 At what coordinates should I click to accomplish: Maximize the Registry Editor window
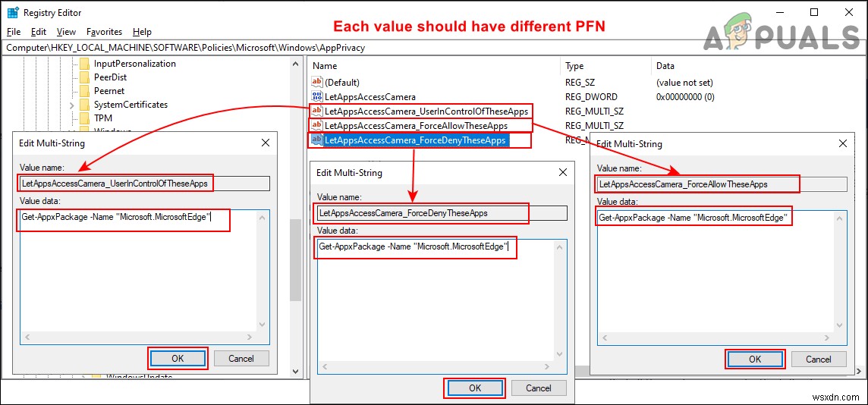[x=813, y=12]
